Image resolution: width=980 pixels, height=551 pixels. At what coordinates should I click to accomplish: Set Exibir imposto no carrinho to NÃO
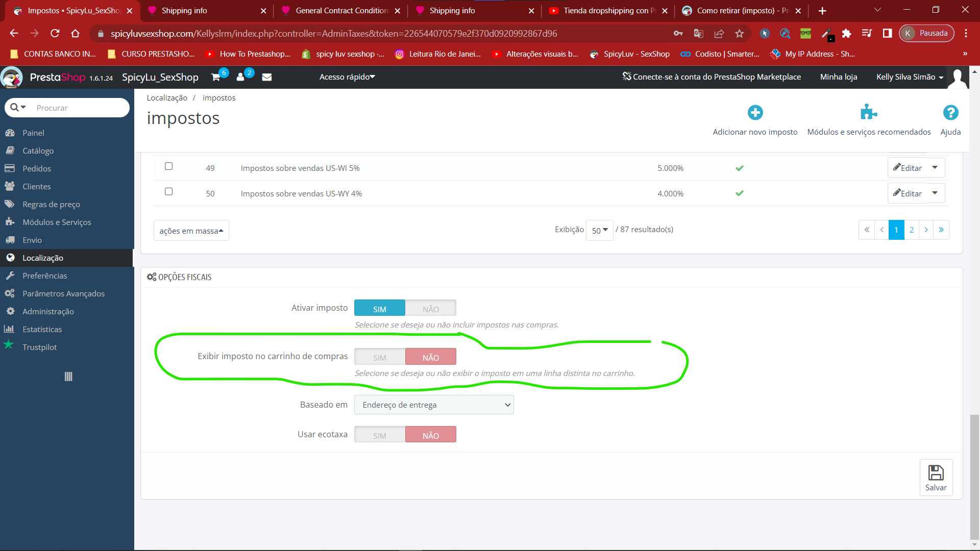tap(430, 357)
